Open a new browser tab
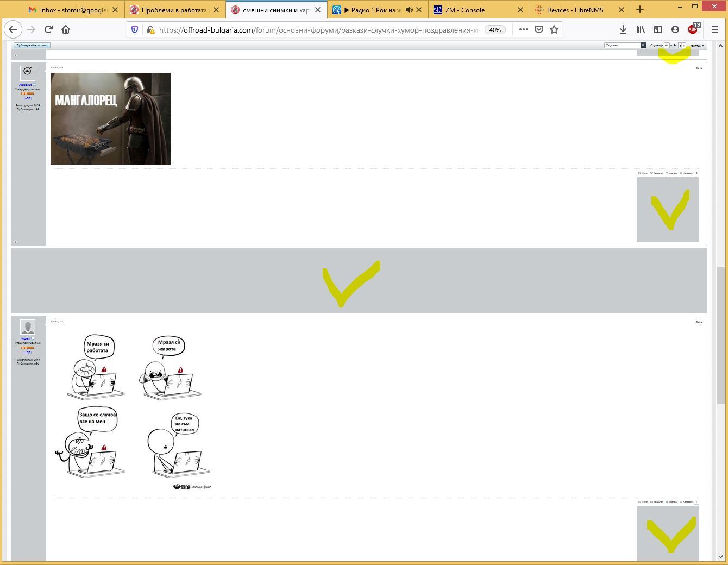Image resolution: width=728 pixels, height=565 pixels. (x=640, y=9)
